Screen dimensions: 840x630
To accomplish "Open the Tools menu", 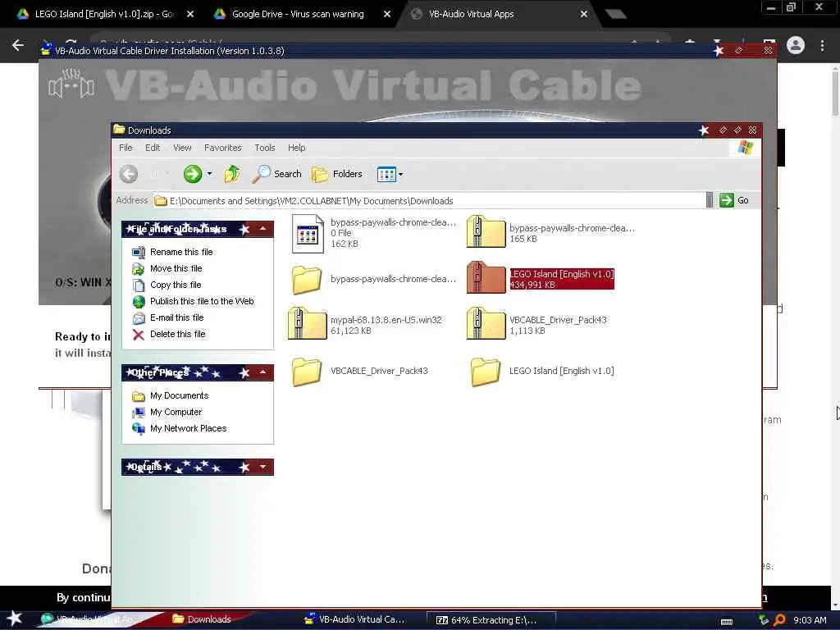I will coord(265,148).
